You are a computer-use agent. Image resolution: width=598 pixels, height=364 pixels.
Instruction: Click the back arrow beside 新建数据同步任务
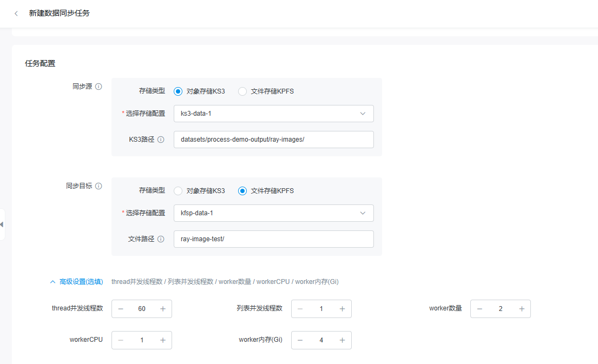click(x=16, y=14)
